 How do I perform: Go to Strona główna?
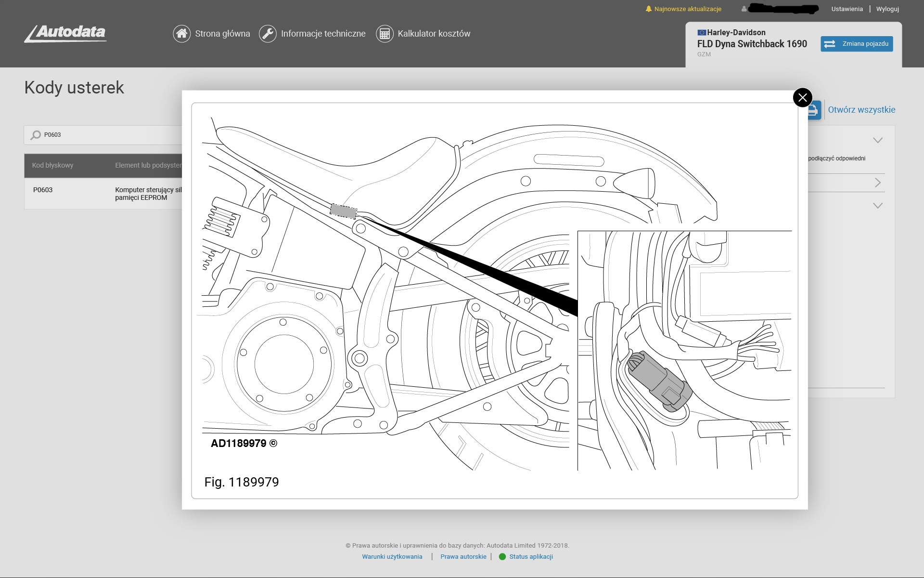(x=222, y=34)
